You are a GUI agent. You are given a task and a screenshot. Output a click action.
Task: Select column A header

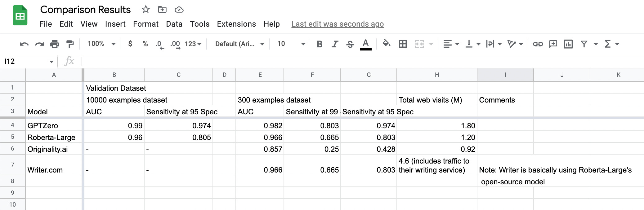[54, 75]
